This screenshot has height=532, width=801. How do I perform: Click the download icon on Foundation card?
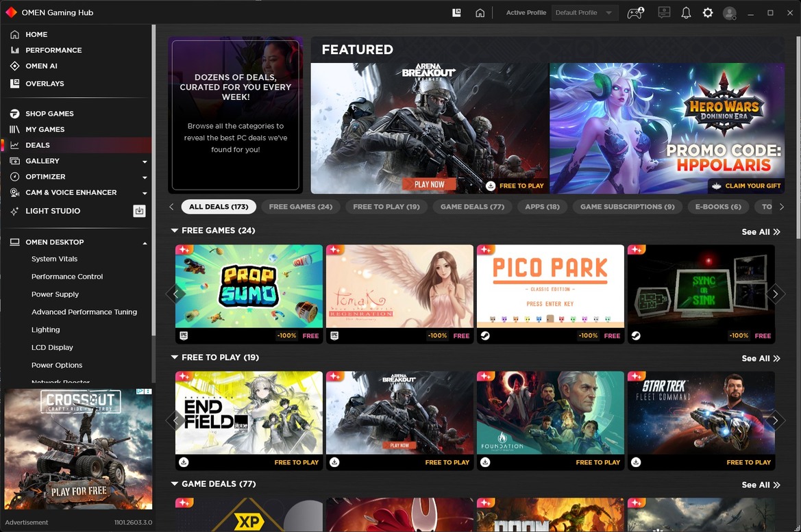tap(485, 462)
